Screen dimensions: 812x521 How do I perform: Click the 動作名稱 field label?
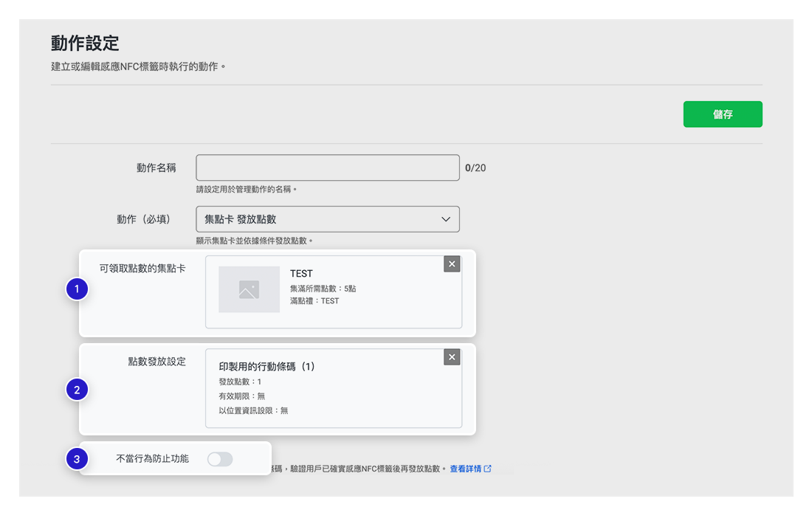(156, 168)
